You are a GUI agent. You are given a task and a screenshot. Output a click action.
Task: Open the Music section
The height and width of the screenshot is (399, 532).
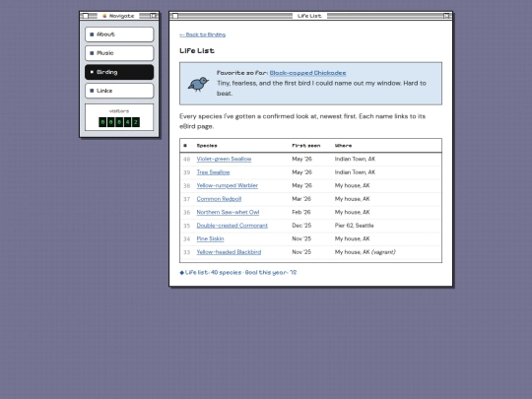pyautogui.click(x=119, y=53)
